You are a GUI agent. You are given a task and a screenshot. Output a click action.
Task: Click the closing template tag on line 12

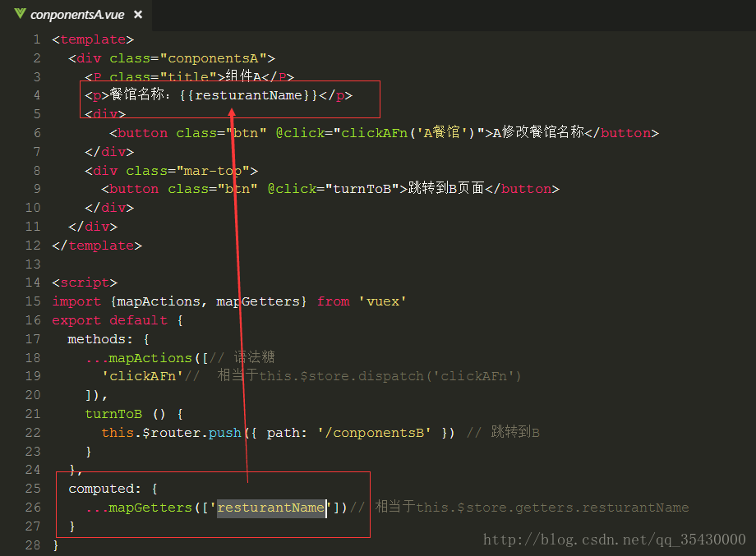(x=97, y=246)
